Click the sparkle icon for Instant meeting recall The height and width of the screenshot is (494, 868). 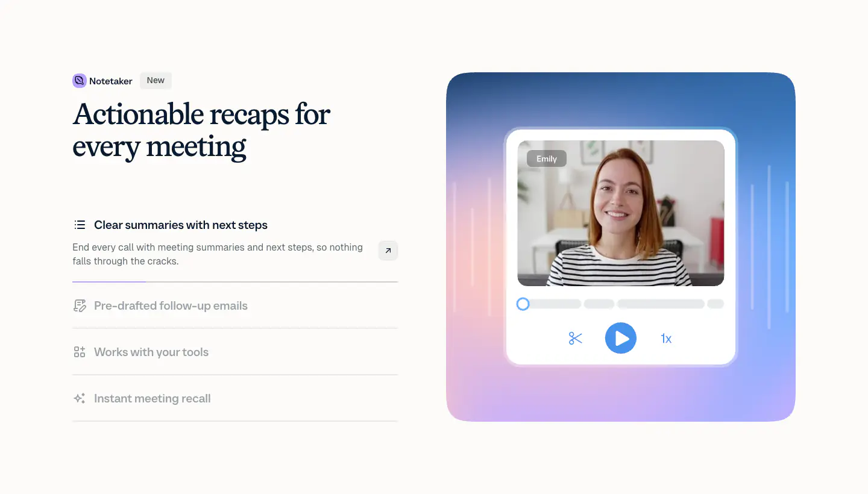(x=80, y=398)
